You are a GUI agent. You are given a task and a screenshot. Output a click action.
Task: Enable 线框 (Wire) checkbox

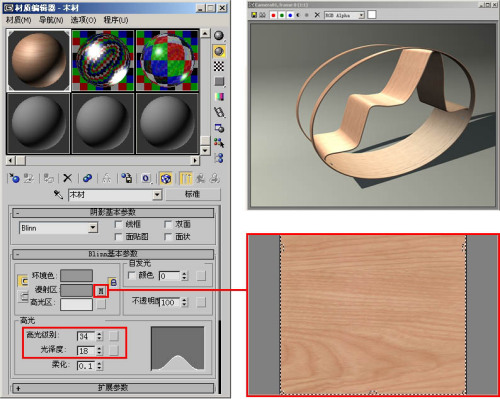[x=118, y=224]
